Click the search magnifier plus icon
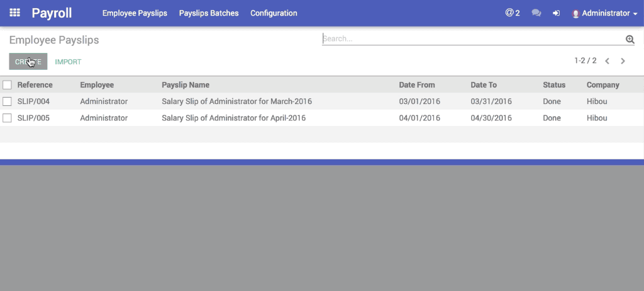Screen dimensions: 644x291 click(630, 39)
